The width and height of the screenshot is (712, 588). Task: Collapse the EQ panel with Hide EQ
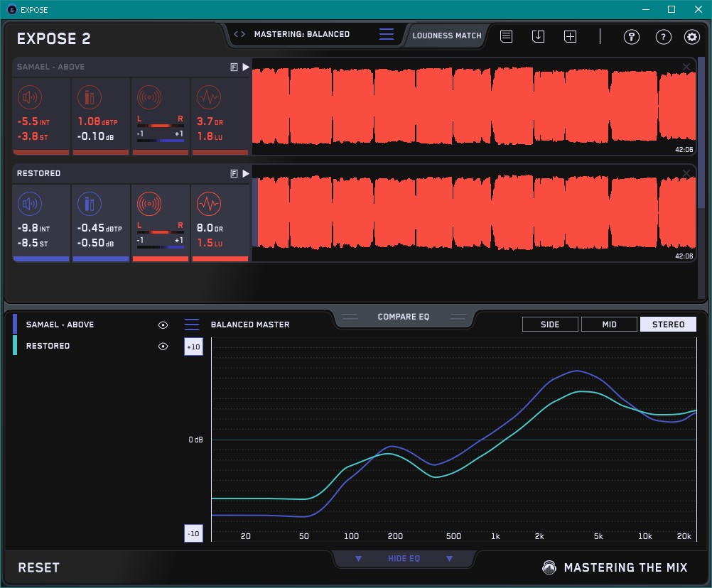404,559
